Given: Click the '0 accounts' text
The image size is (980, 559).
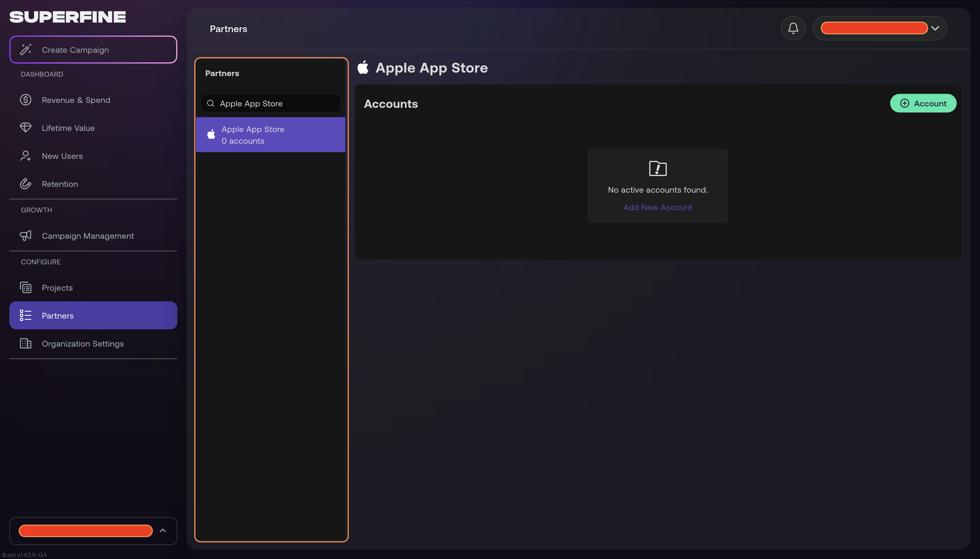Looking at the screenshot, I should pyautogui.click(x=243, y=141).
